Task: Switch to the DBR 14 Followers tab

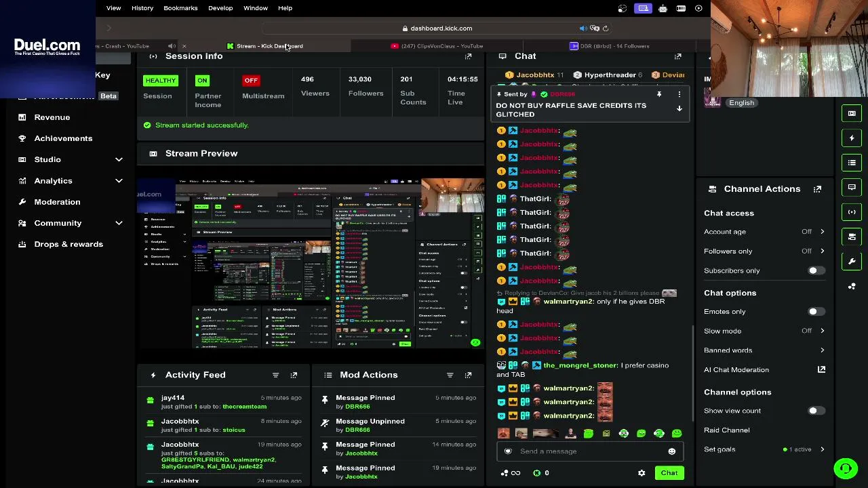Action: point(610,46)
